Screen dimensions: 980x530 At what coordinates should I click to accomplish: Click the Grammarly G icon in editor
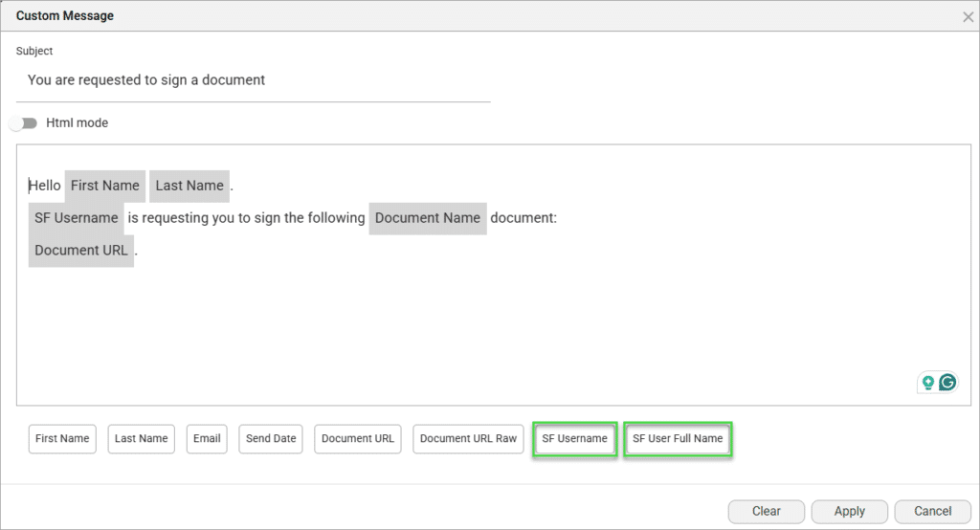(947, 383)
